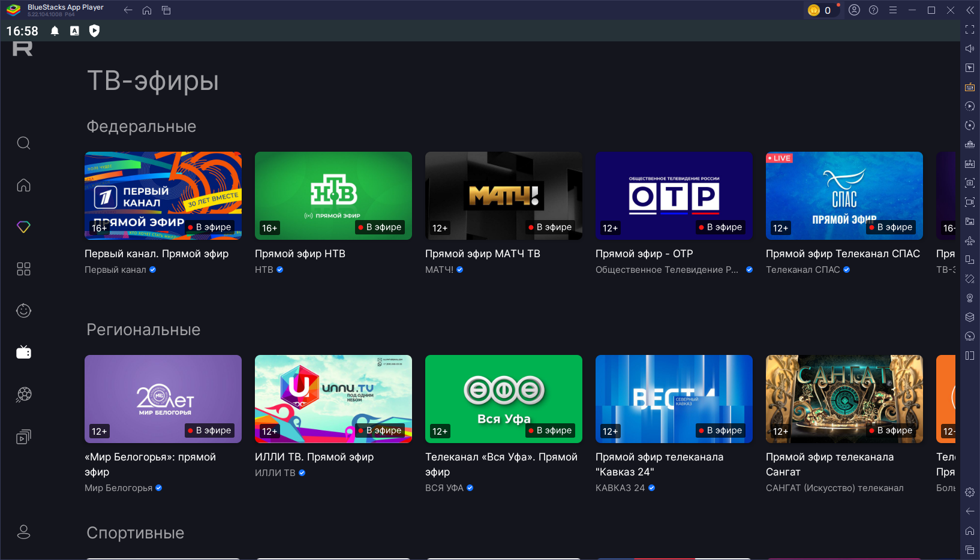Screen dimensions: 980x560
Task: Click the BlueStacks back arrow in title bar
Action: tap(128, 10)
